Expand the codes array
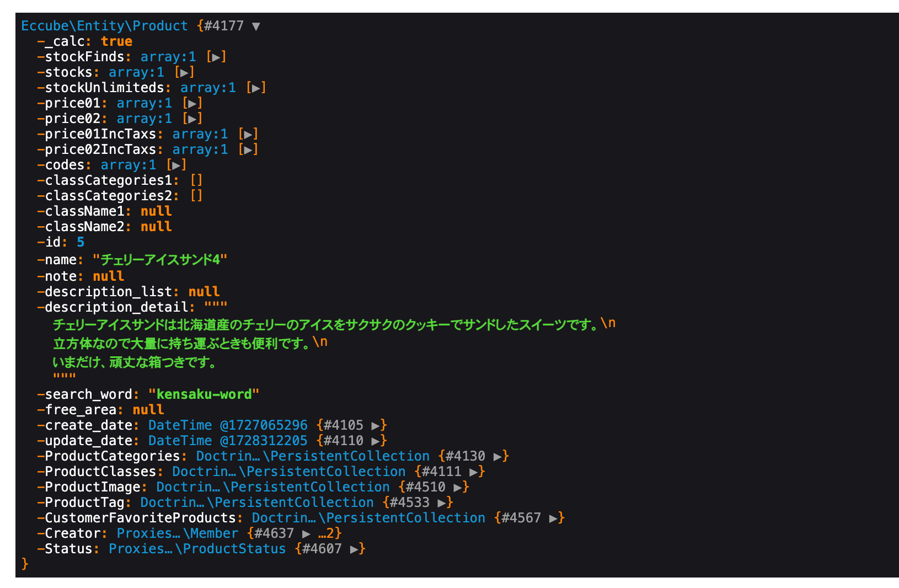 (176, 165)
